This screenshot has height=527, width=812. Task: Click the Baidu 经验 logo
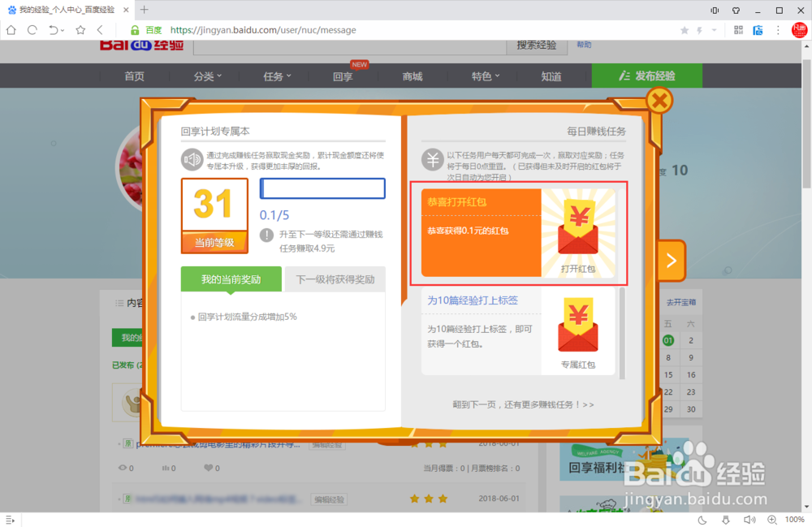pos(142,45)
